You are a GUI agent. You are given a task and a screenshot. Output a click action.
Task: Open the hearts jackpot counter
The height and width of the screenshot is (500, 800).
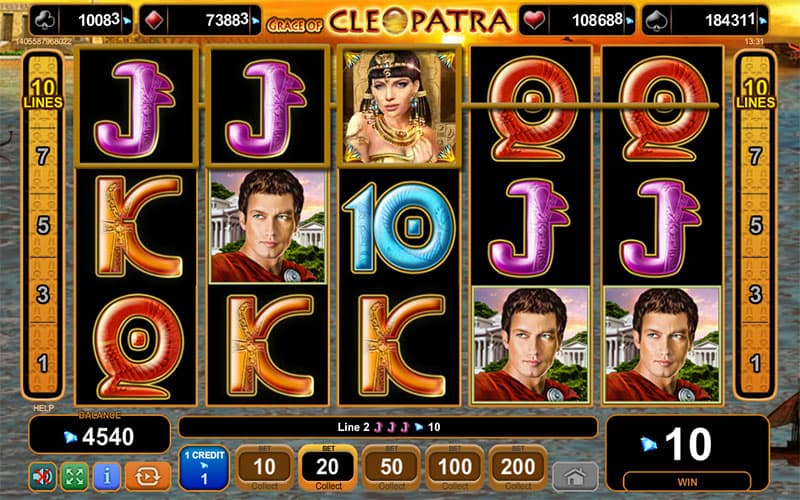click(x=577, y=20)
